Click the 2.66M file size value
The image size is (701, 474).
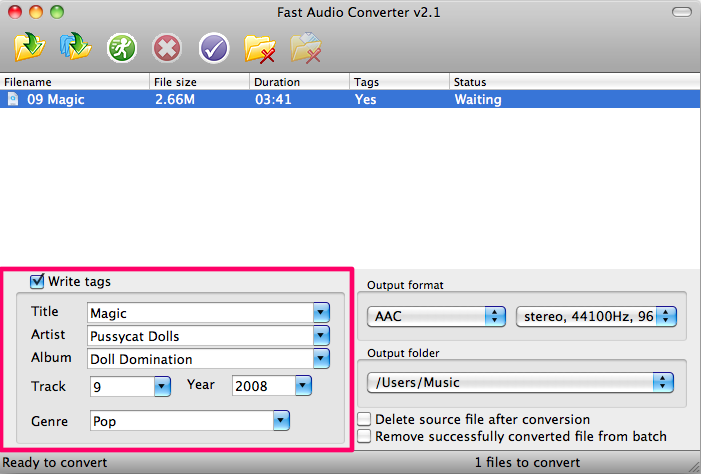(x=175, y=99)
